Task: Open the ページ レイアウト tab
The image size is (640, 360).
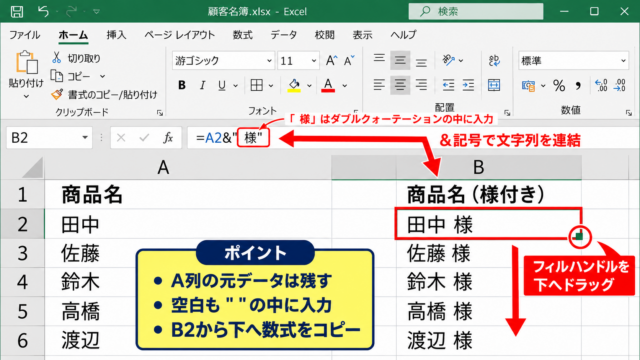Action: [x=180, y=35]
